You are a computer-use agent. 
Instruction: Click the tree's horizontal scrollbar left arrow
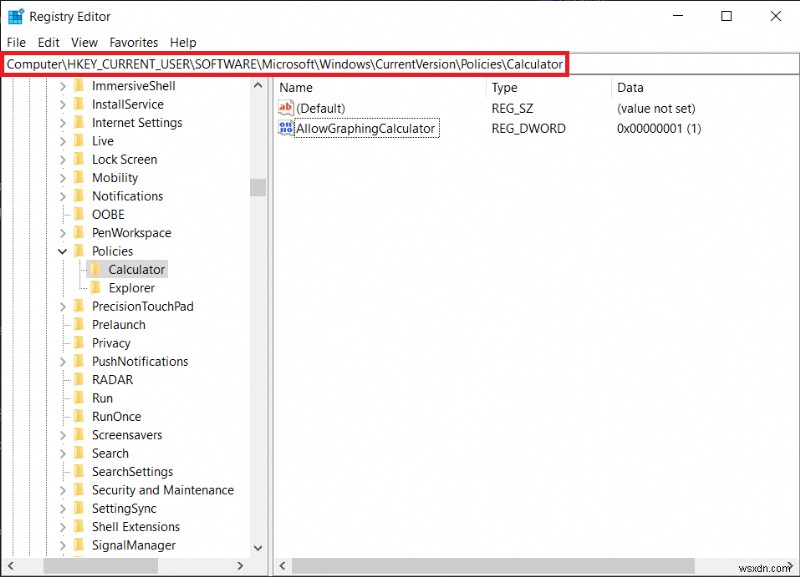(11, 566)
